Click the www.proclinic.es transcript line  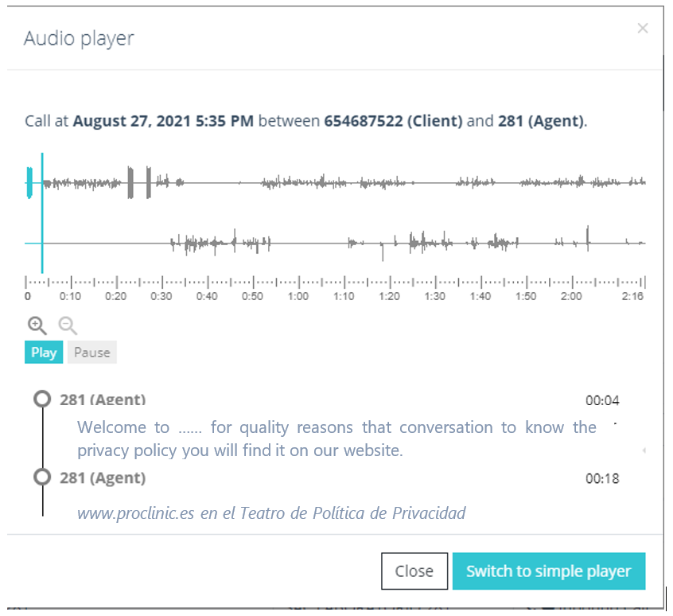271,513
